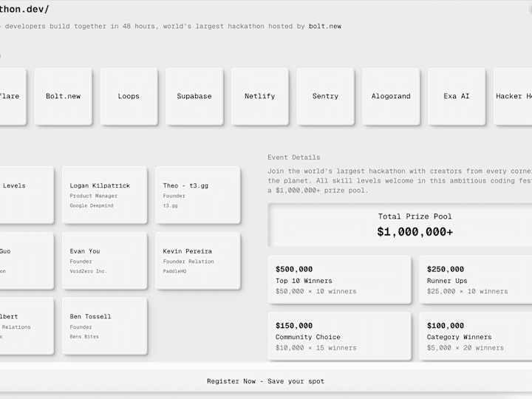Click the Total Prize Pool panel
The height and width of the screenshot is (399, 532).
[400, 225]
